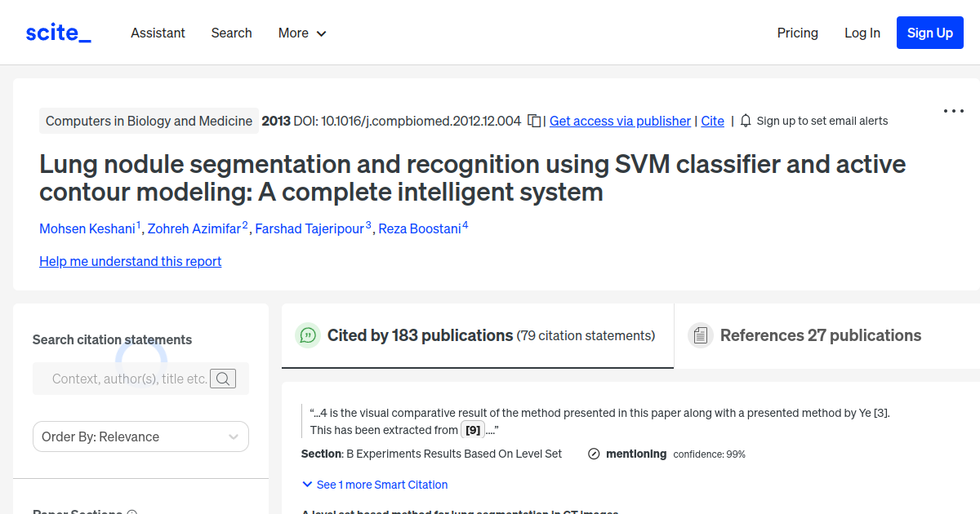Image resolution: width=980 pixels, height=514 pixels.
Task: Click the bell icon for email alerts
Action: tap(746, 120)
